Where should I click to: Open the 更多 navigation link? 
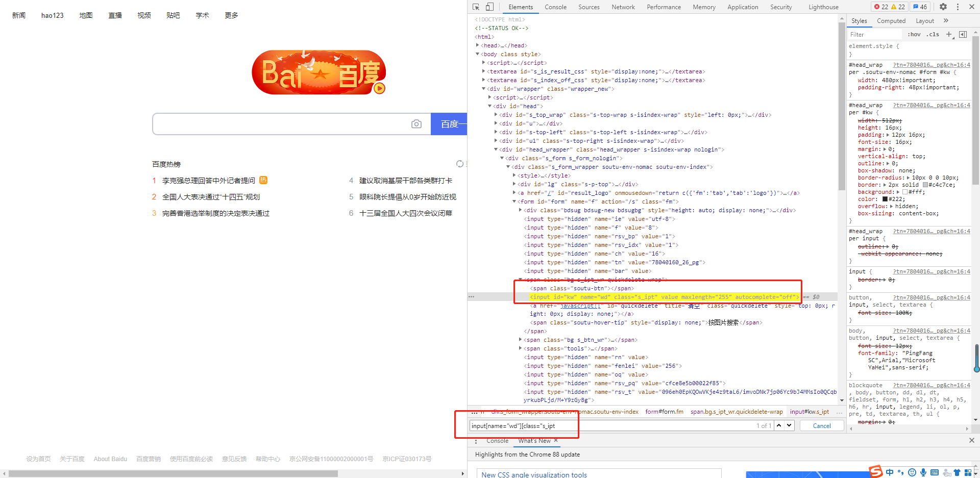coord(232,15)
